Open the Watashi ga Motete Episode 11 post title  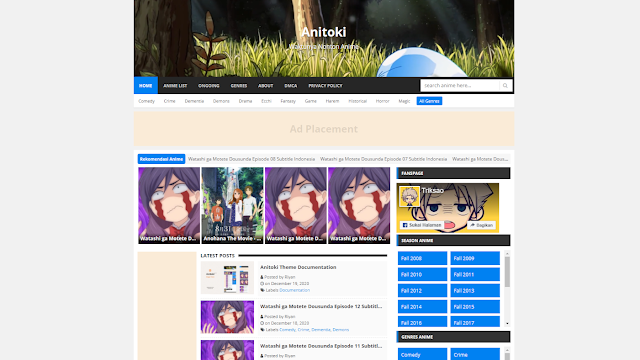pyautogui.click(x=321, y=346)
